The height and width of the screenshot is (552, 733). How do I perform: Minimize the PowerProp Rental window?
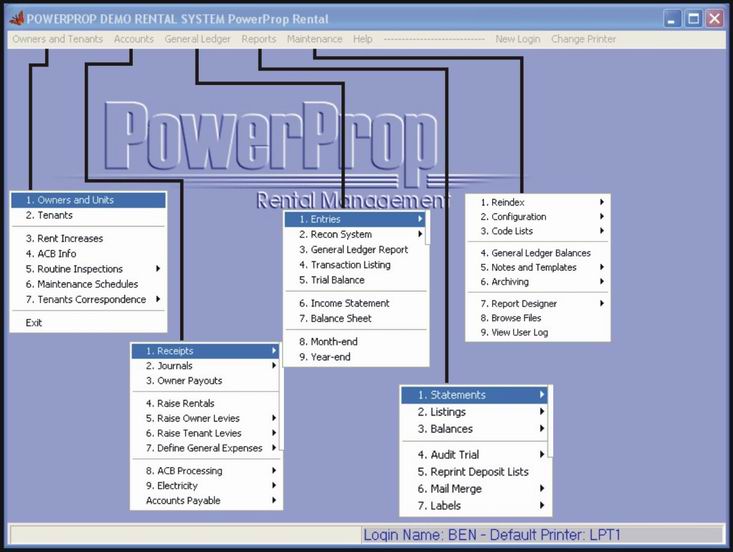pyautogui.click(x=672, y=19)
